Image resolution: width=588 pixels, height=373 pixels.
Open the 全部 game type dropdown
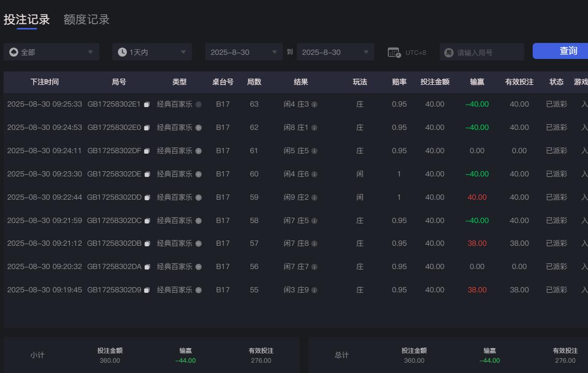pos(51,51)
